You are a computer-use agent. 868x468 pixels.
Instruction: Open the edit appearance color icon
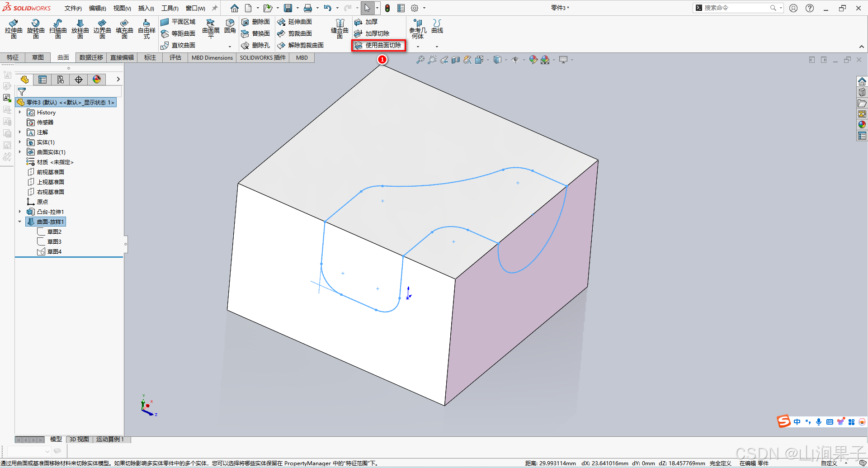533,60
